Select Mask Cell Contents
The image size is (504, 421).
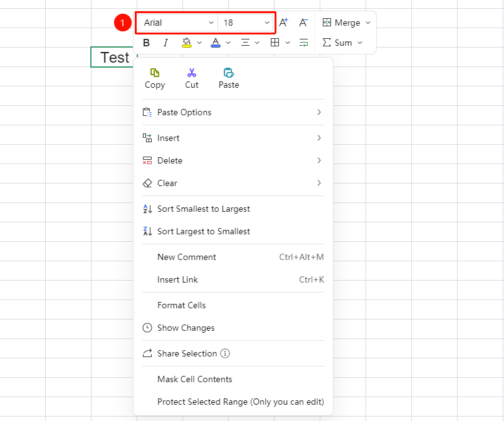(233, 379)
